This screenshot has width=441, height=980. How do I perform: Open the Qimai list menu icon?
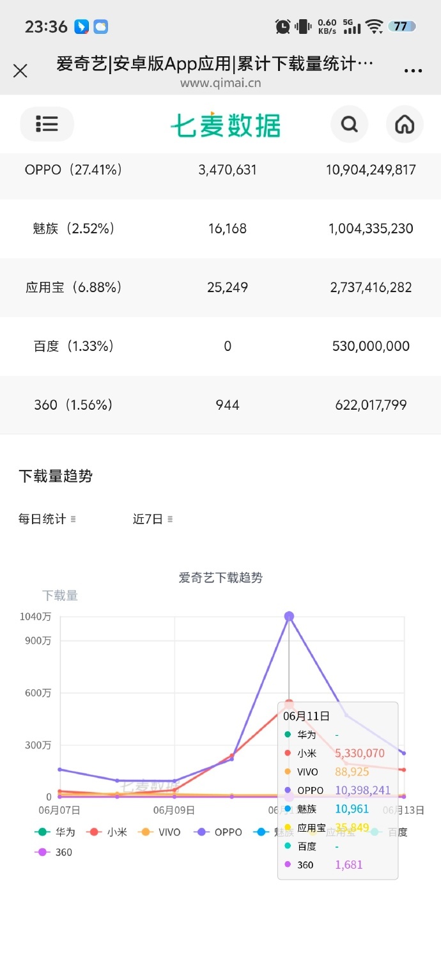[47, 124]
